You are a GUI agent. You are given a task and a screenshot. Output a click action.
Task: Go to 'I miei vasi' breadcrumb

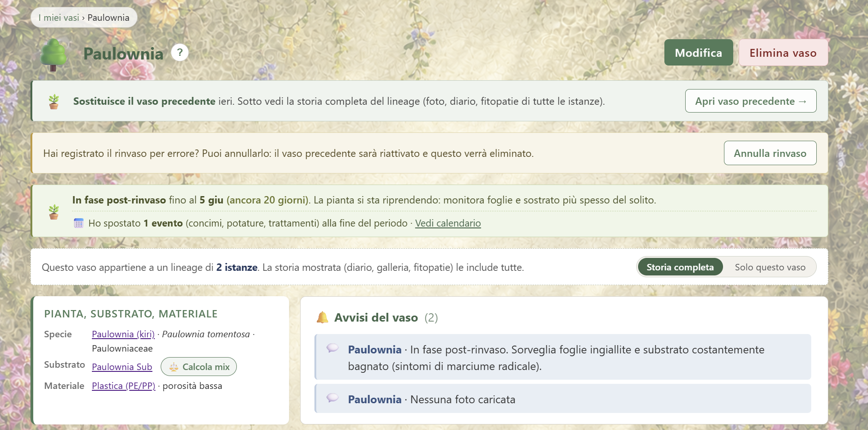(59, 18)
